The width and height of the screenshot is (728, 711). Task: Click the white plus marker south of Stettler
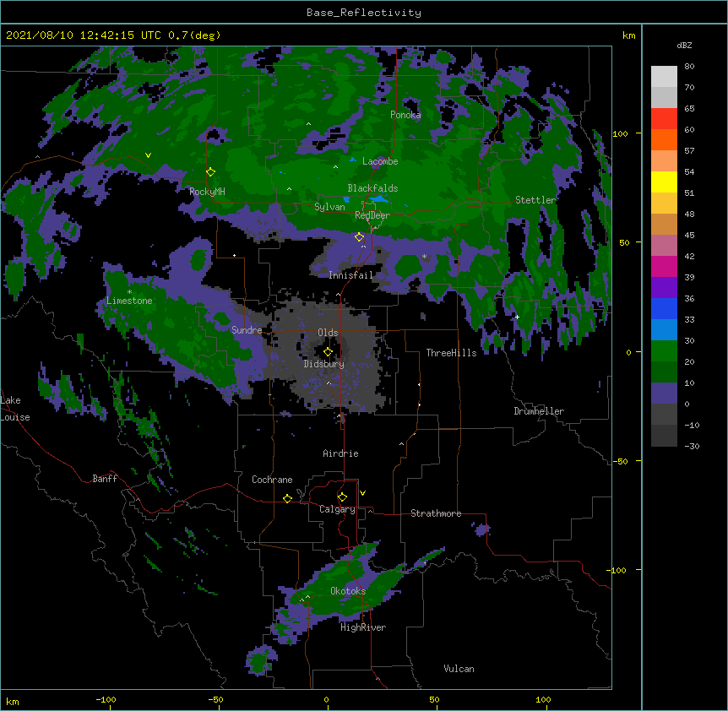coord(517,317)
